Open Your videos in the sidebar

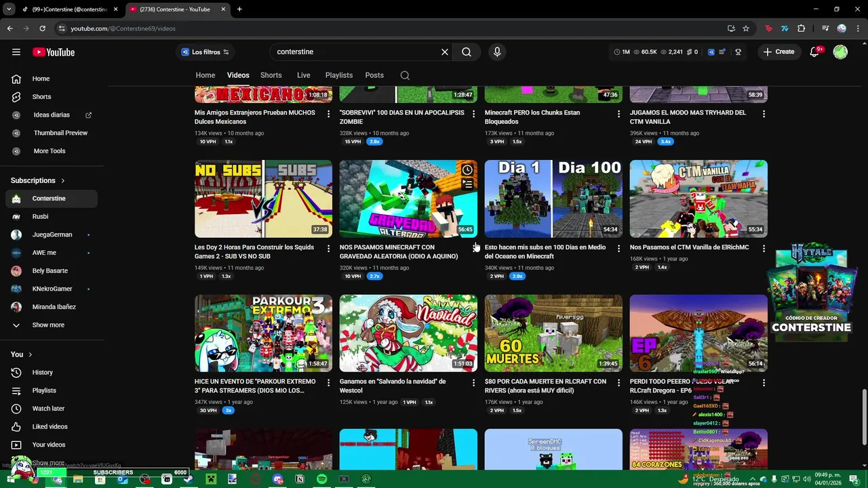52,445
